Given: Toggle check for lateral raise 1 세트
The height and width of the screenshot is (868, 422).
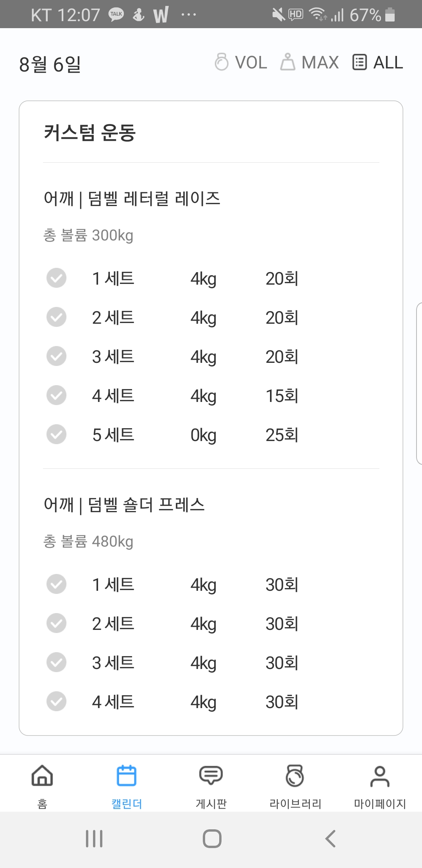Looking at the screenshot, I should tap(57, 278).
